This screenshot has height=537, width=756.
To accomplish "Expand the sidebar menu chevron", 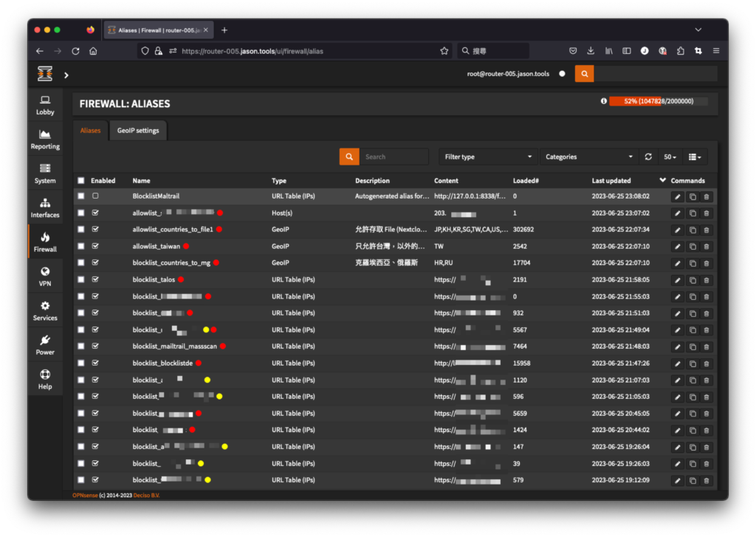I will click(66, 75).
